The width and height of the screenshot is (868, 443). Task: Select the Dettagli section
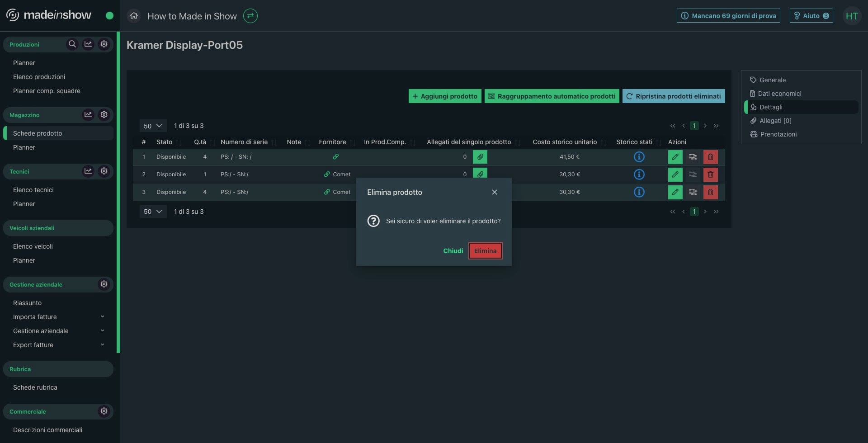point(801,107)
